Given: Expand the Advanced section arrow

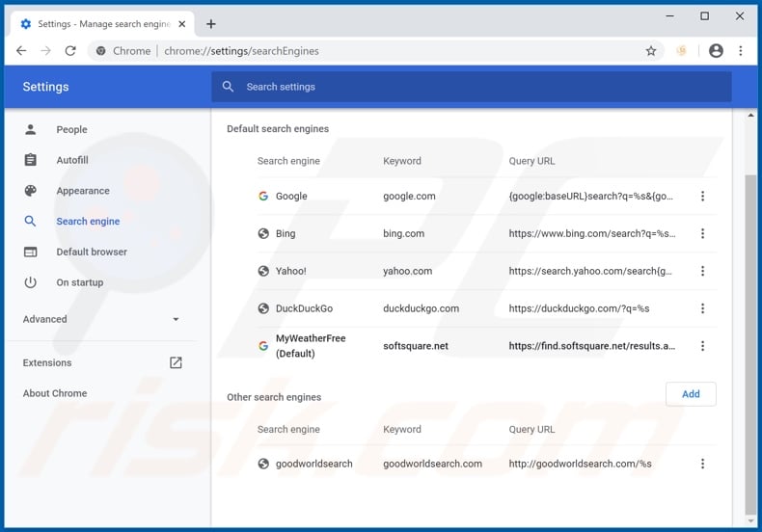Looking at the screenshot, I should (176, 319).
